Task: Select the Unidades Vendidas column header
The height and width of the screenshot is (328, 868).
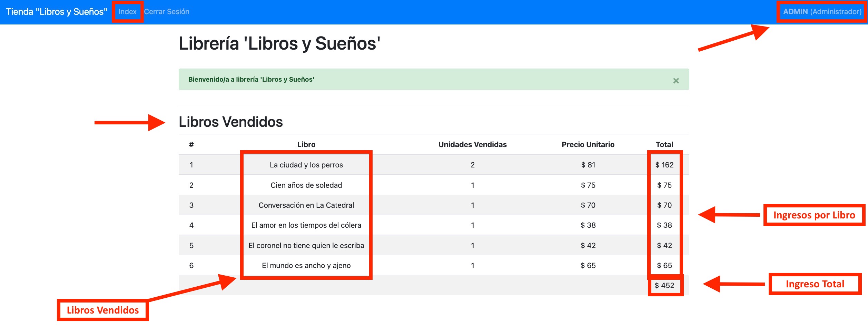Action: (x=472, y=144)
